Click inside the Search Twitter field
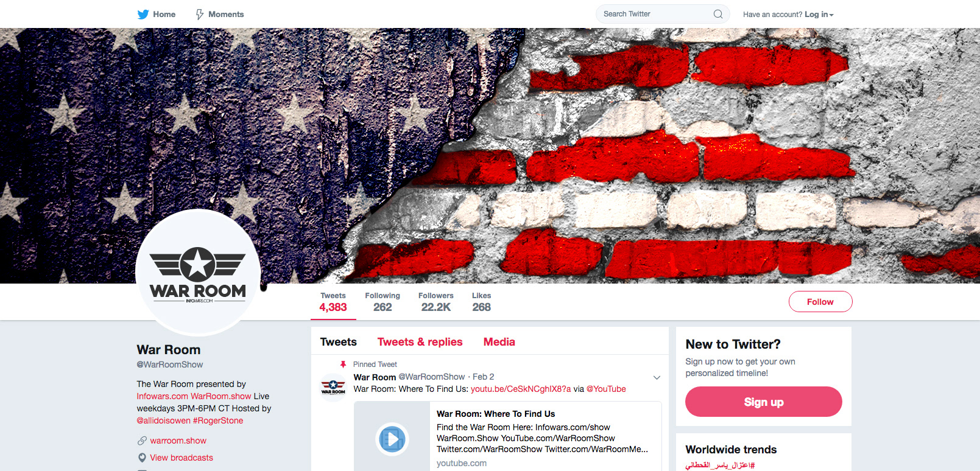The height and width of the screenshot is (471, 980). click(x=655, y=14)
